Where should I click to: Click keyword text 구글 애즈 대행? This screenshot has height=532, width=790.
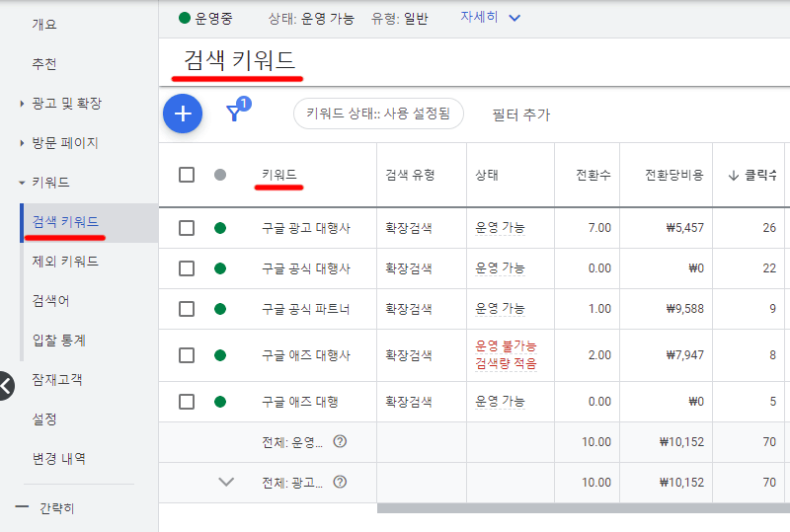(x=300, y=402)
